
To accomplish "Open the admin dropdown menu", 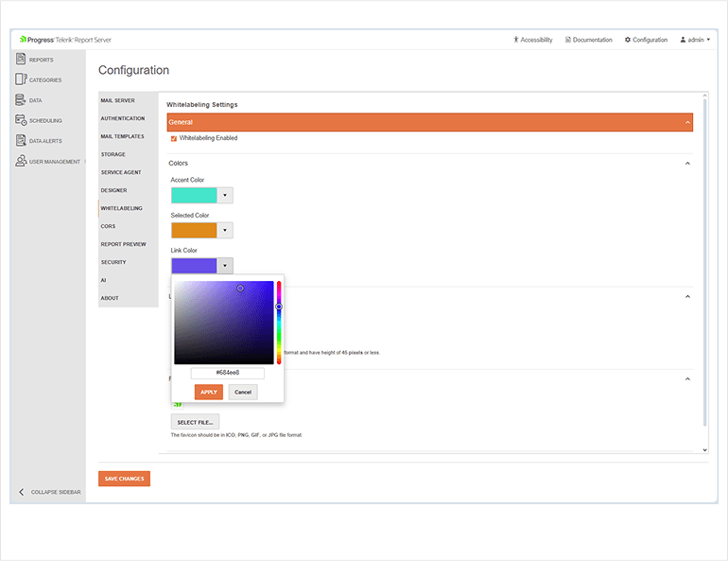I will [x=696, y=40].
